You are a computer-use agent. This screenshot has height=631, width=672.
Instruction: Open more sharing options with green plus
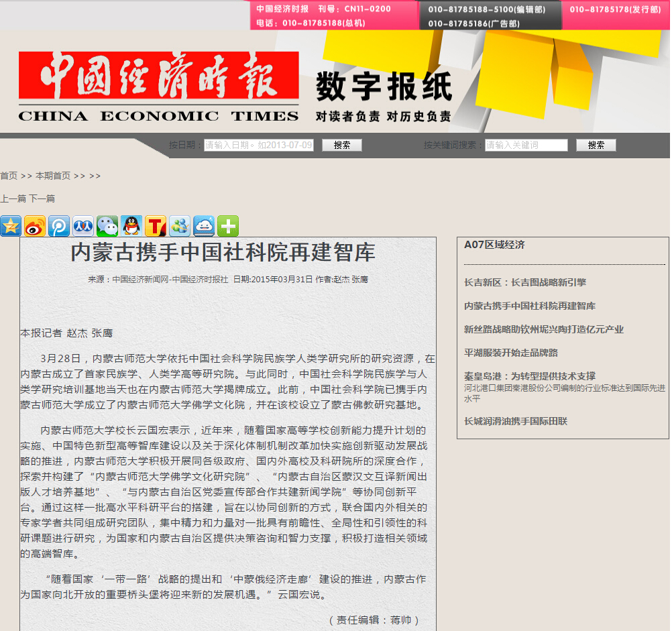(228, 226)
